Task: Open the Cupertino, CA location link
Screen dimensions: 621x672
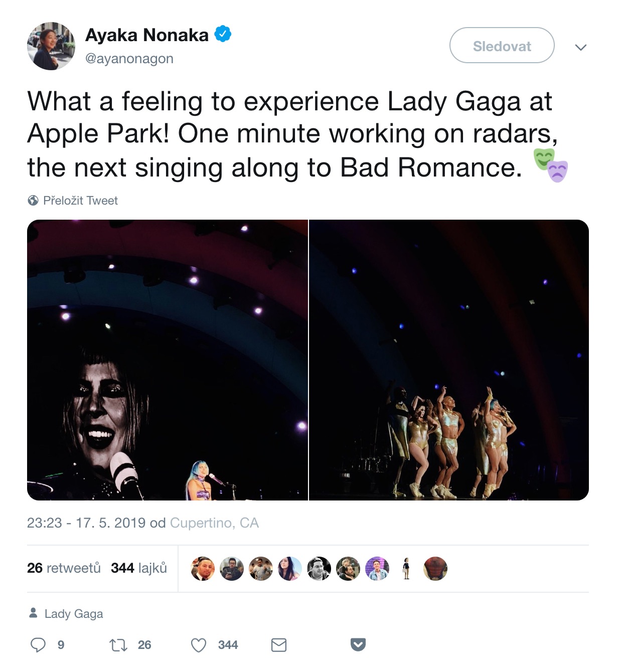Action: click(x=214, y=523)
